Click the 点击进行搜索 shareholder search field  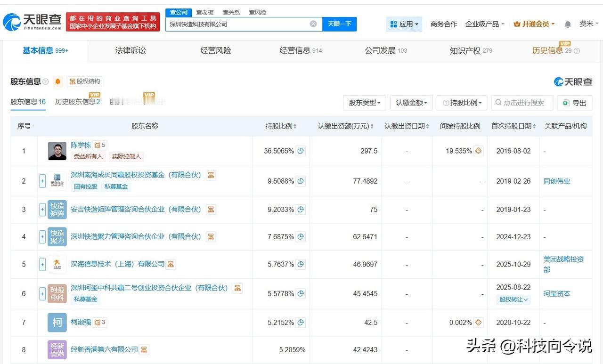(x=522, y=103)
